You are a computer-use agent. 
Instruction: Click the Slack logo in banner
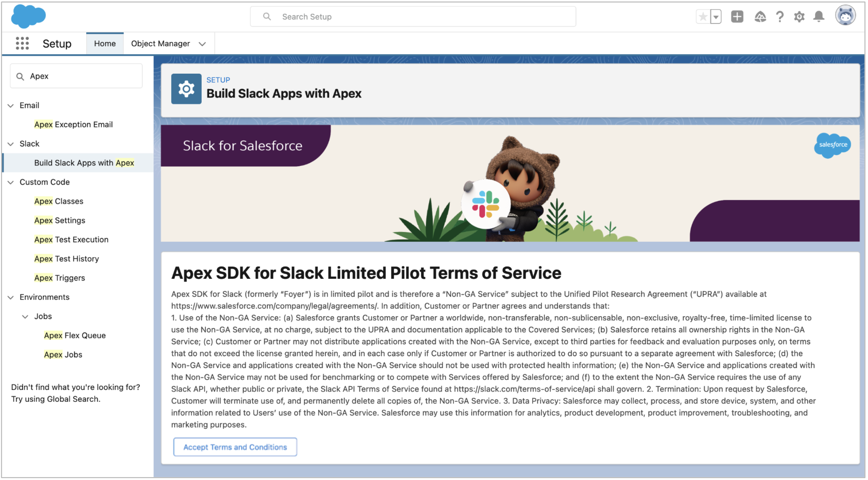(485, 204)
